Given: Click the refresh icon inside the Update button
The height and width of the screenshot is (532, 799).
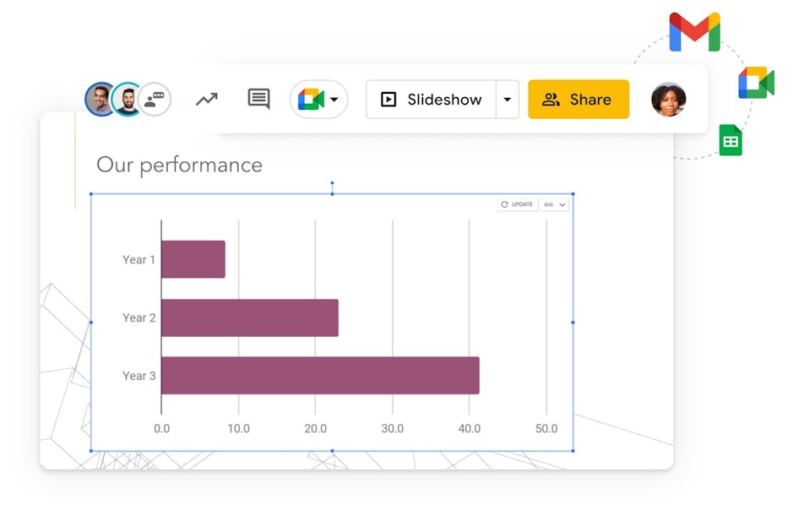Looking at the screenshot, I should tap(504, 204).
